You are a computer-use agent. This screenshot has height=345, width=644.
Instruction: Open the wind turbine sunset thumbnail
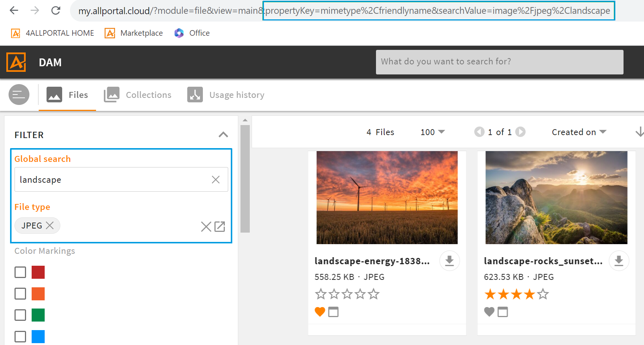[x=387, y=198]
